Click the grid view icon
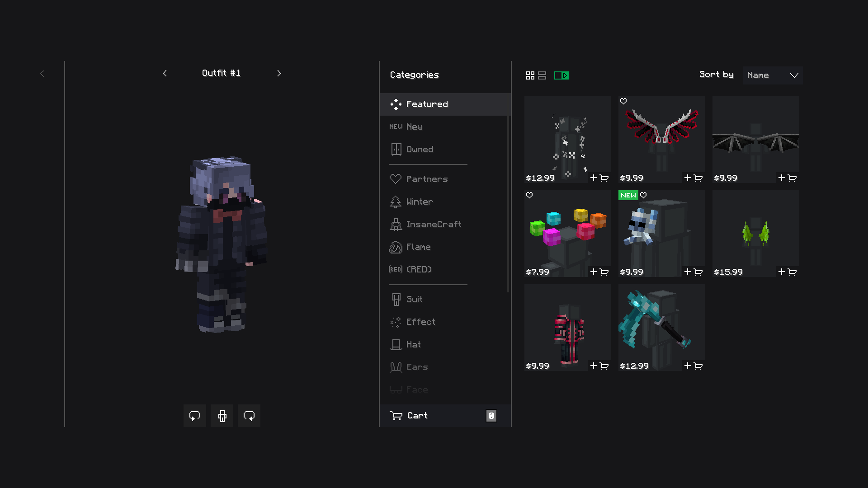The width and height of the screenshot is (868, 488). (x=530, y=74)
